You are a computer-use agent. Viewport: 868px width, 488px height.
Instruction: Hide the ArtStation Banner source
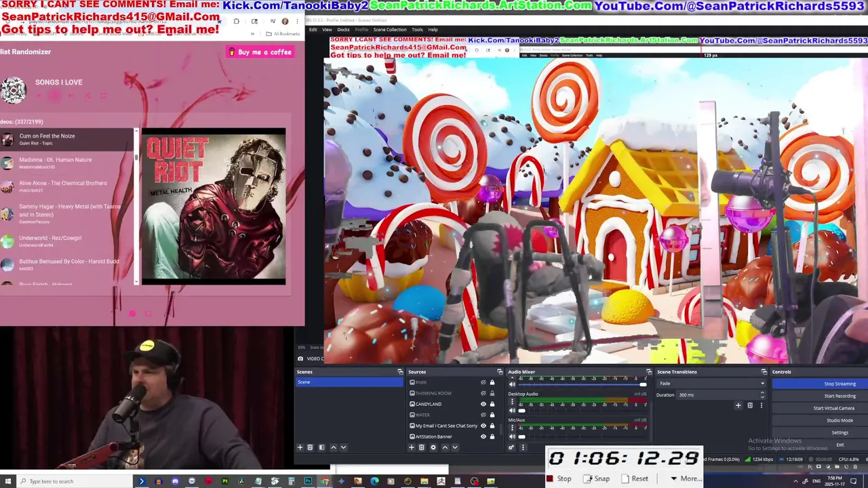pyautogui.click(x=484, y=436)
